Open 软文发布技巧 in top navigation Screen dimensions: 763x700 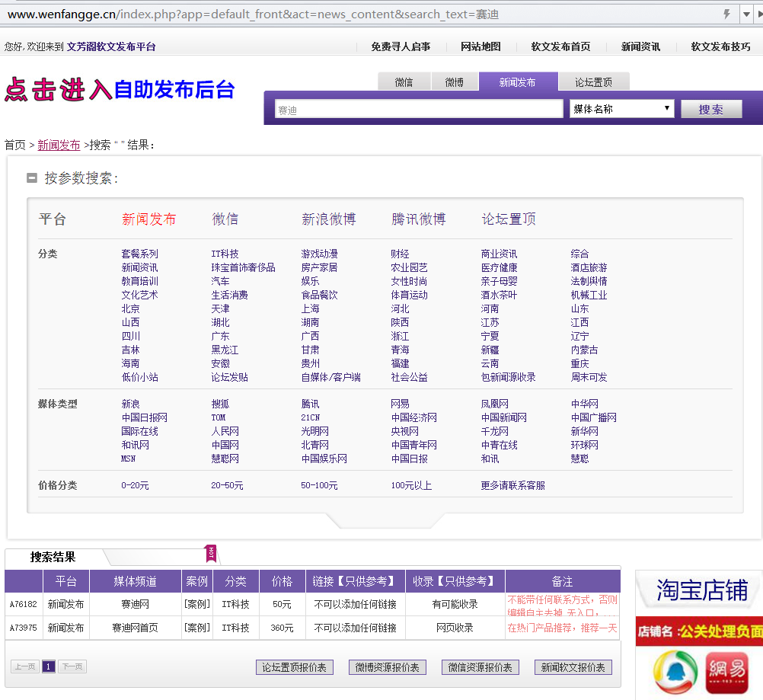click(x=720, y=46)
